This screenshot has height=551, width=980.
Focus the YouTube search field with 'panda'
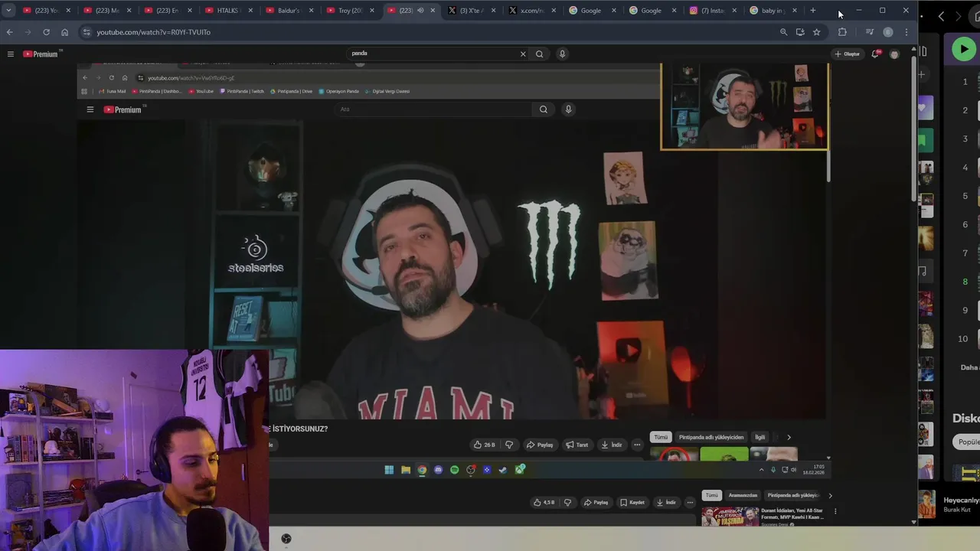pyautogui.click(x=433, y=54)
